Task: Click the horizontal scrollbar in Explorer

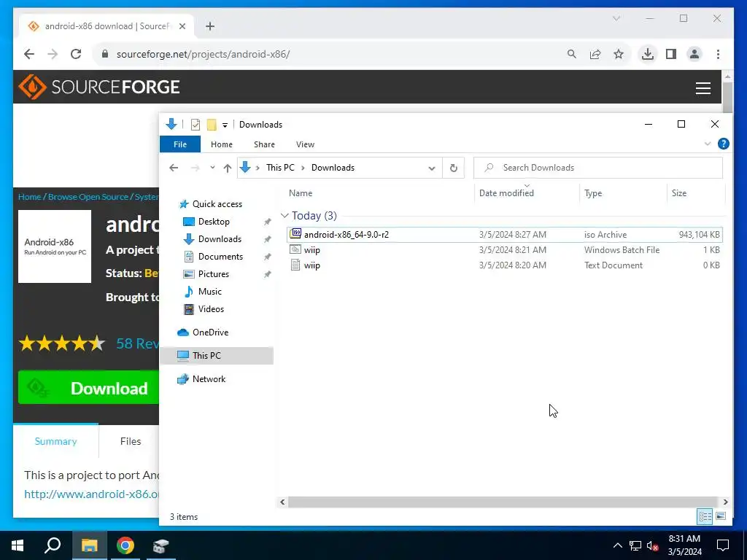Action: (503, 502)
